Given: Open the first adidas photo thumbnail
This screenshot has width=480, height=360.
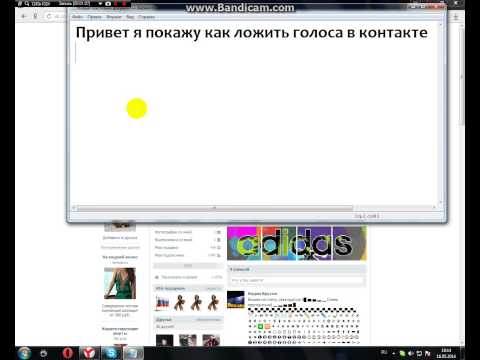Looking at the screenshot, I should (x=244, y=243).
